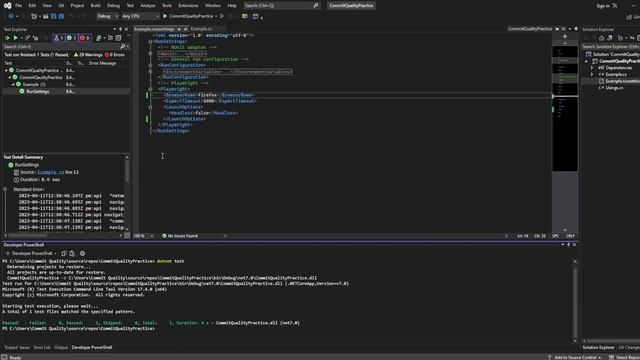Screen dimensions: 640x360
Task: Collapse the top CommitQualityPractice test node
Action: pos(6,70)
